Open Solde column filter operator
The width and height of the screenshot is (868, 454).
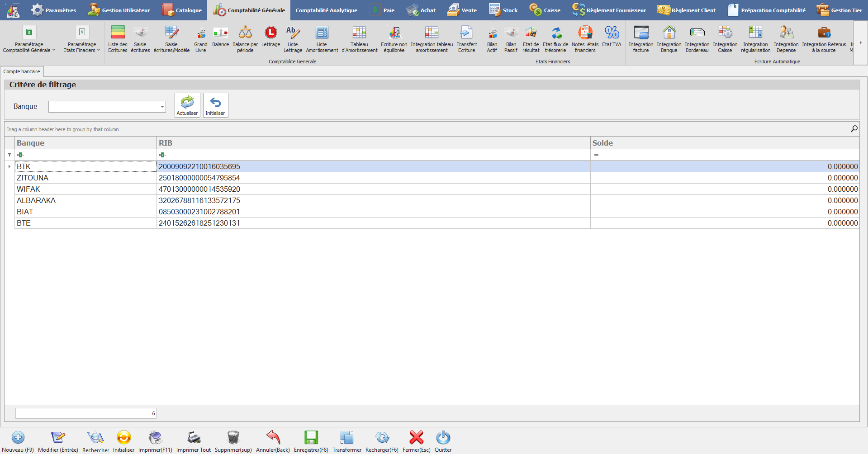(596, 155)
